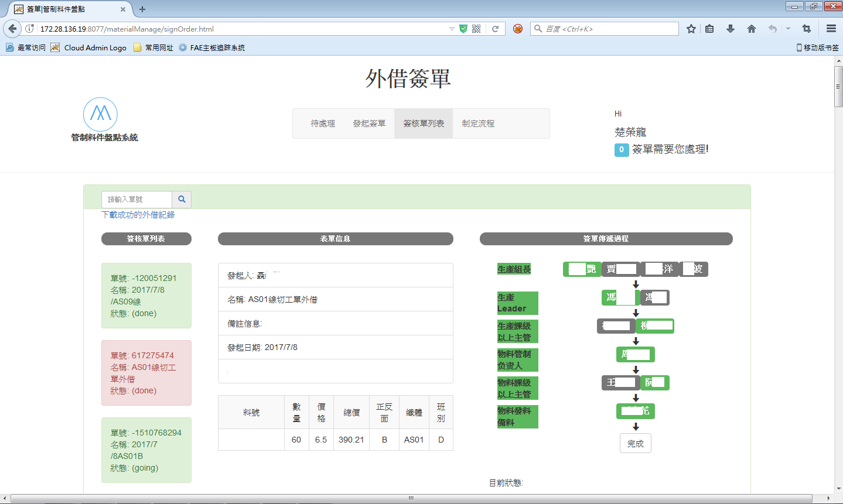The height and width of the screenshot is (504, 843).
Task: Click the system logo circle icon
Action: (100, 114)
